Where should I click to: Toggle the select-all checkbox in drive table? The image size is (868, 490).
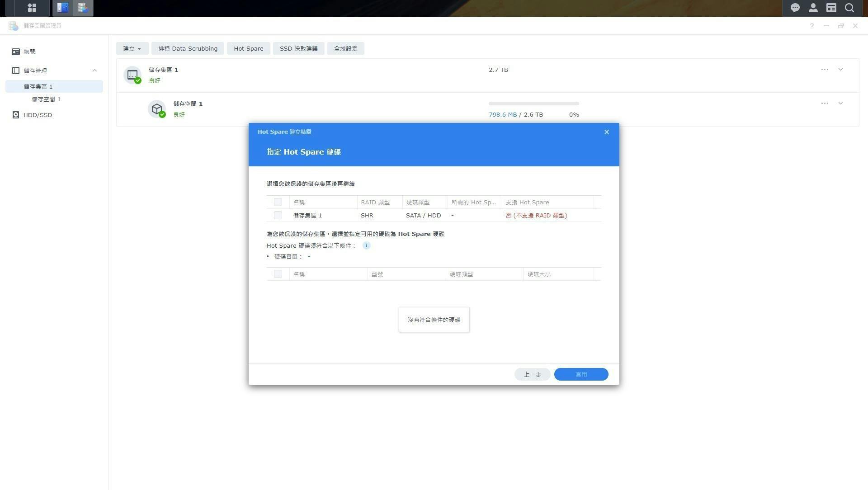tap(278, 274)
